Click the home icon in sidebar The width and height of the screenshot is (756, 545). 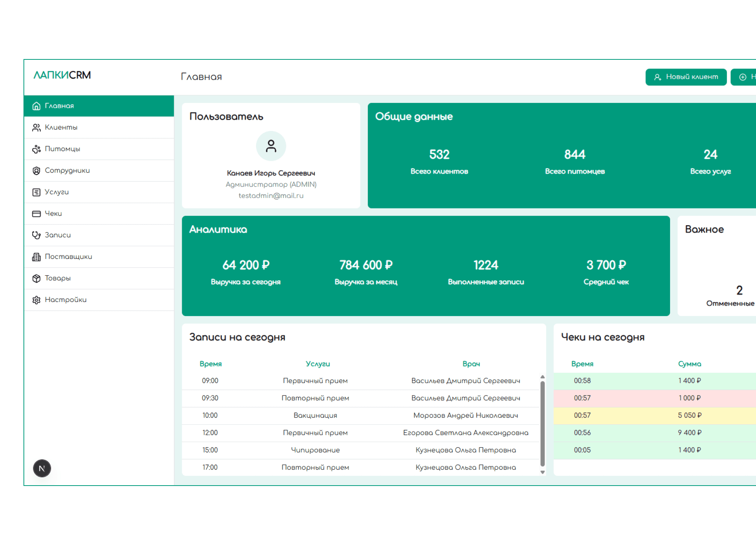[x=36, y=106]
